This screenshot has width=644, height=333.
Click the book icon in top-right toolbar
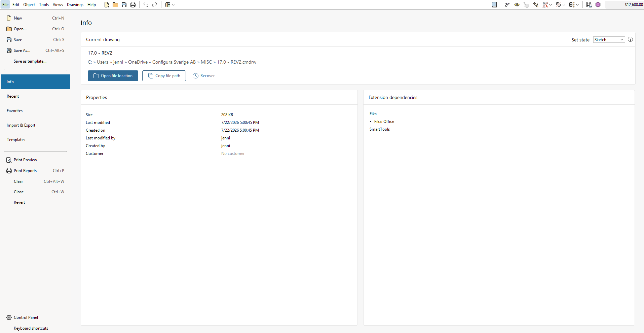pyautogui.click(x=494, y=5)
